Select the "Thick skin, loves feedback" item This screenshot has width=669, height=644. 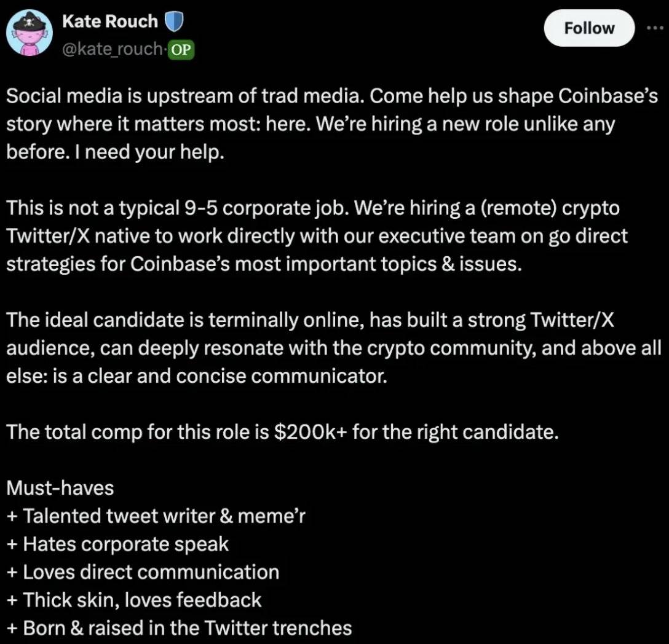point(134,600)
